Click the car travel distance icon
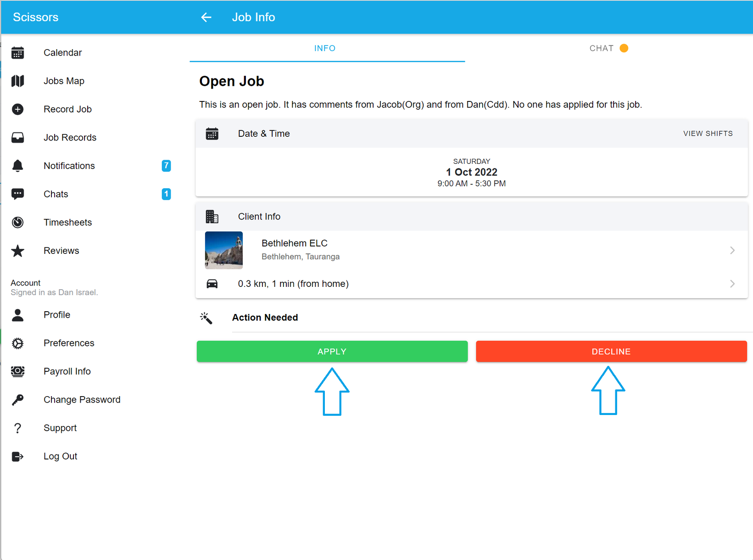This screenshot has height=560, width=753. click(212, 284)
